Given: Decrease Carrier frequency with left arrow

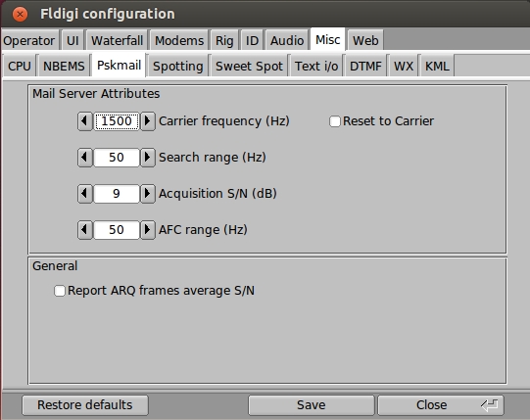Looking at the screenshot, I should point(85,121).
